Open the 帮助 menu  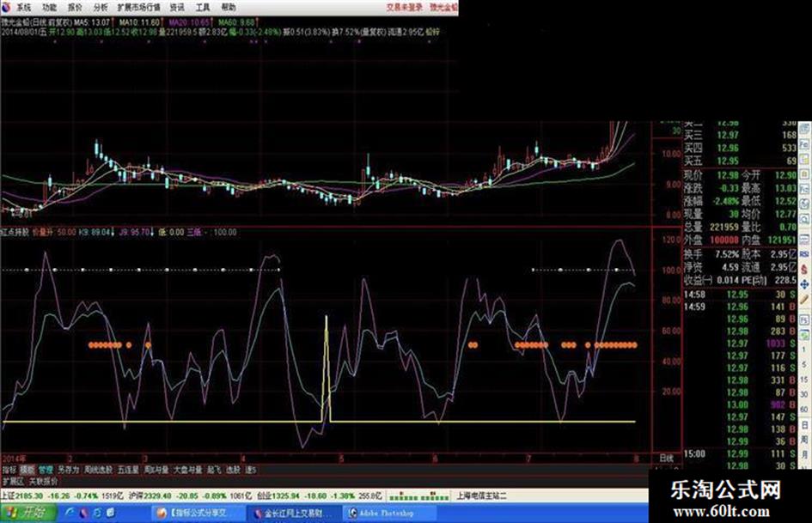(229, 7)
